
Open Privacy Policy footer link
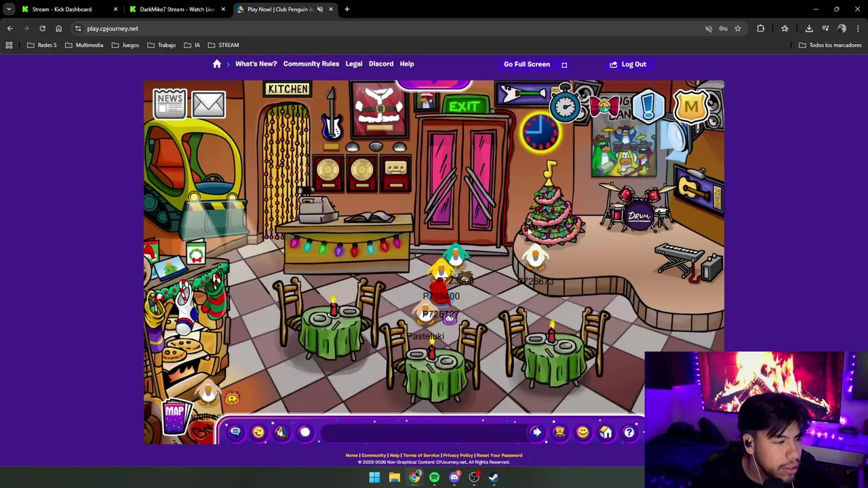coord(458,455)
